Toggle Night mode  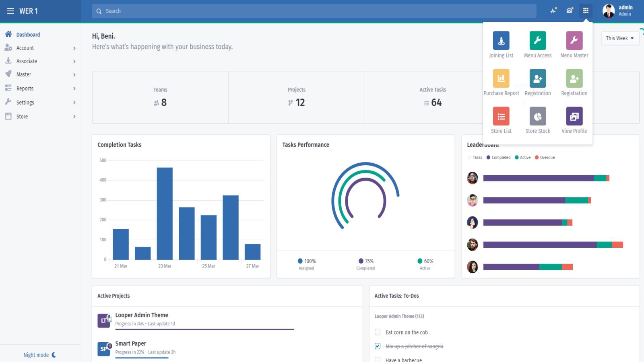coord(39,355)
